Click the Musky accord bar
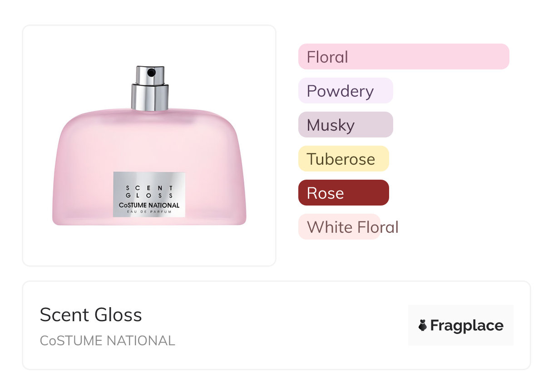This screenshot has height=392, width=553. [x=346, y=125]
